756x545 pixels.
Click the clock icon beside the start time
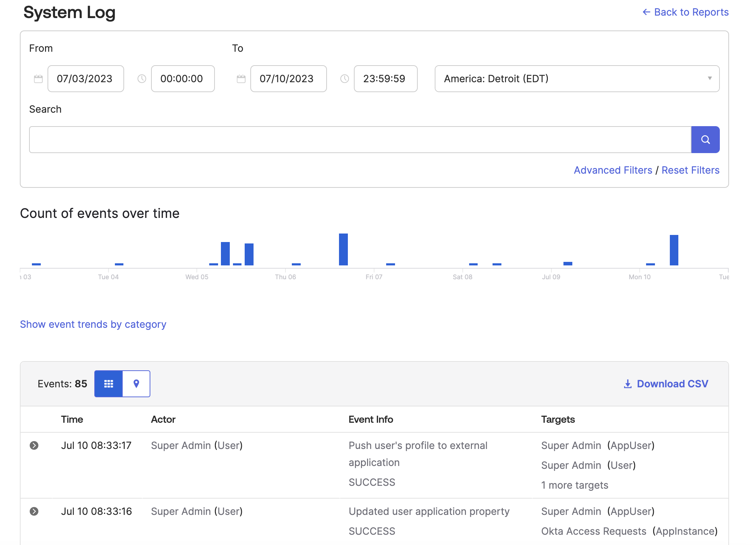[141, 79]
